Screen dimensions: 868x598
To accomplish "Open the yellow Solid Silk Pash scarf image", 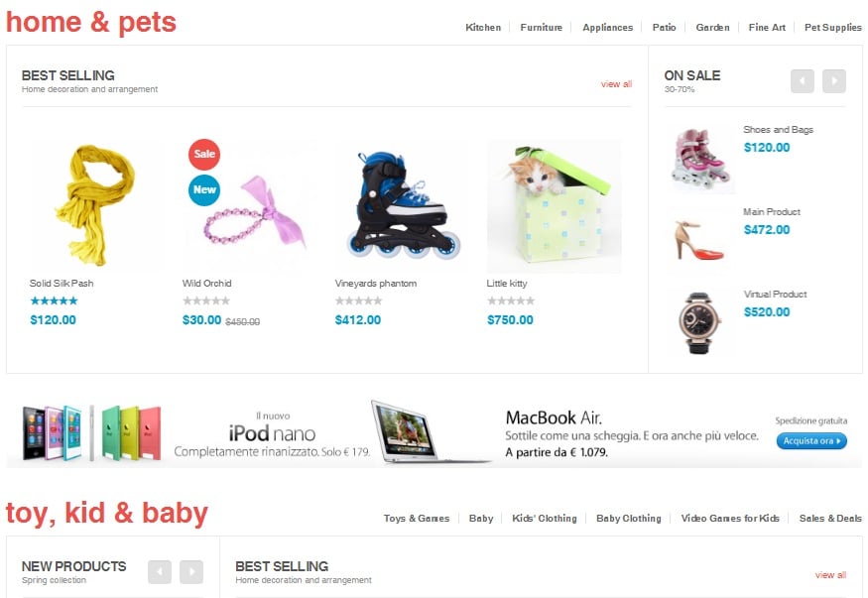I will [x=96, y=206].
